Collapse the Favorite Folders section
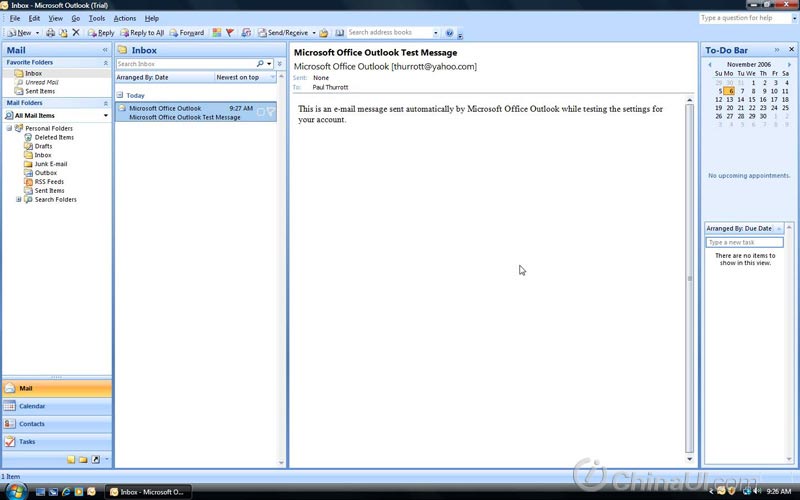 pyautogui.click(x=106, y=63)
